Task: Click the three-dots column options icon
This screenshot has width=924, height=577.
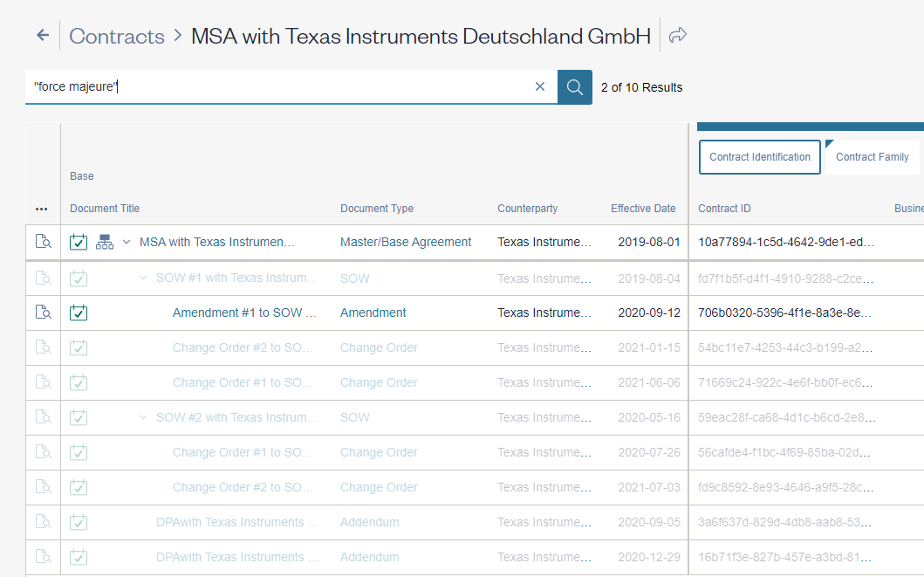Action: tap(42, 210)
